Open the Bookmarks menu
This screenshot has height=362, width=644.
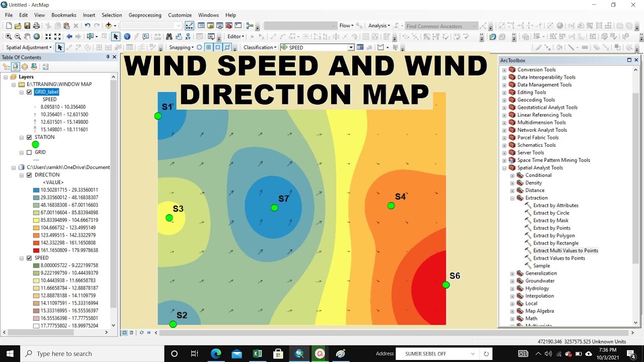[64, 15]
